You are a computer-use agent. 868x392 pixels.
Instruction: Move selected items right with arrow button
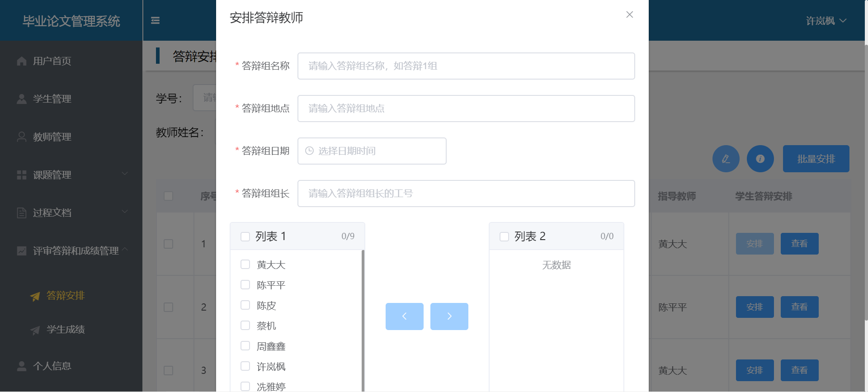click(449, 316)
